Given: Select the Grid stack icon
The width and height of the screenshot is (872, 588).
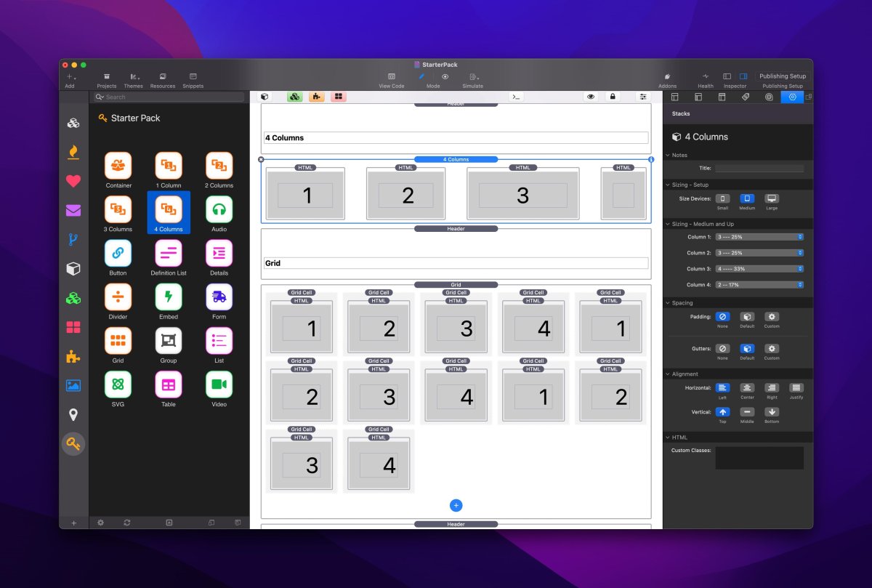Looking at the screenshot, I should [x=118, y=340].
